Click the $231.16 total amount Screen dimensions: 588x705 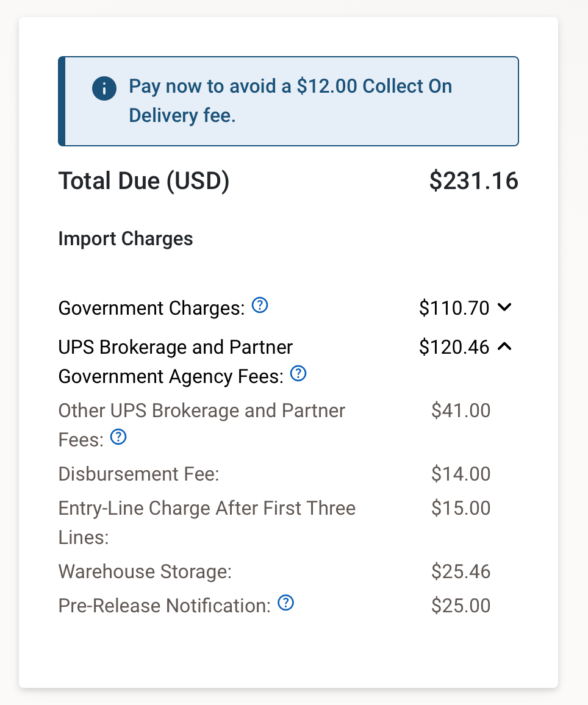(x=474, y=181)
